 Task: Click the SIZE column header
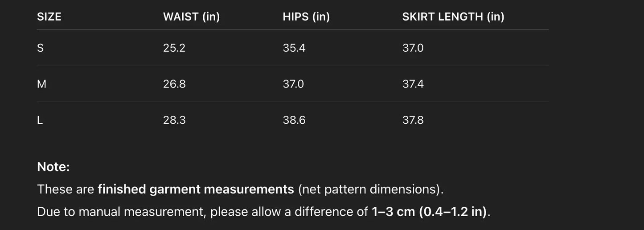pyautogui.click(x=49, y=17)
